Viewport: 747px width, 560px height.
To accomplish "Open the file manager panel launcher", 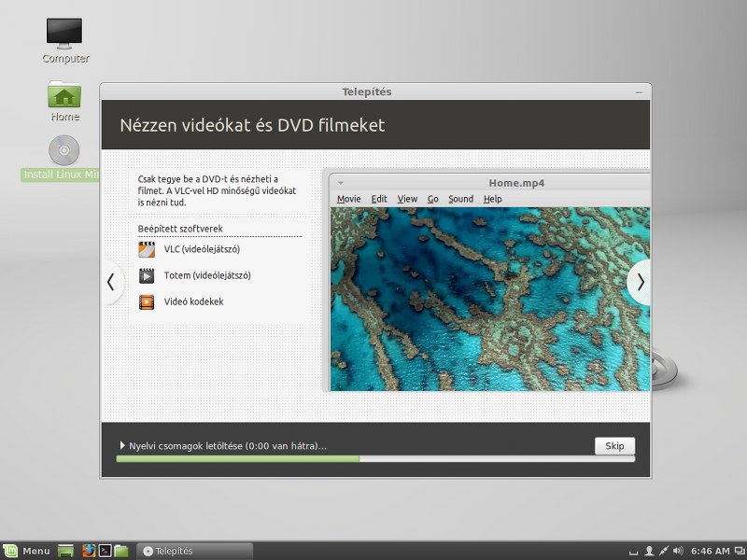I will [x=121, y=551].
